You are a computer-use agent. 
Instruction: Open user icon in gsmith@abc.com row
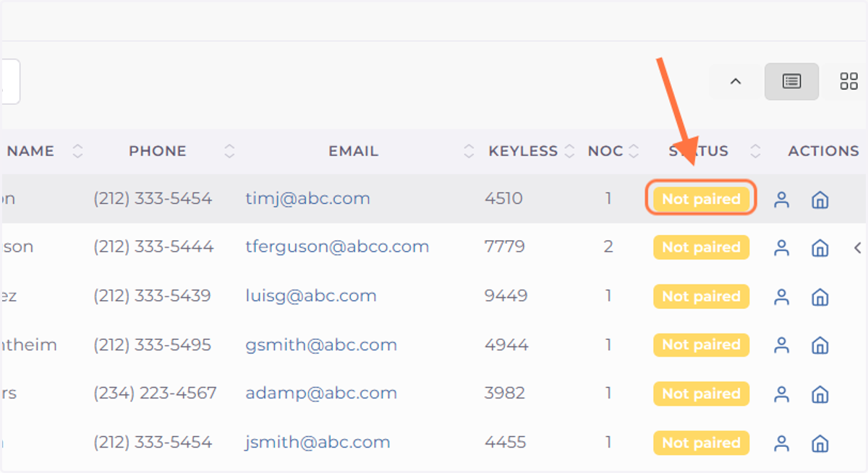tap(781, 345)
